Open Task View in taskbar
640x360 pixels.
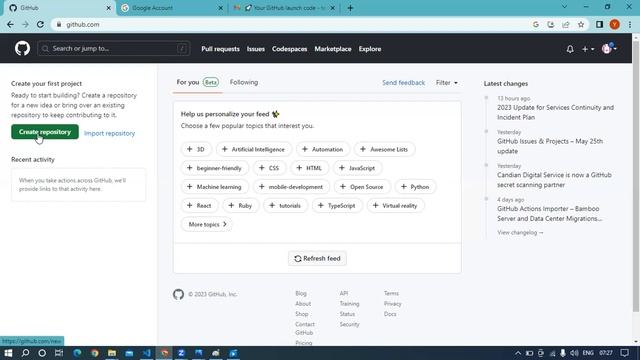(x=59, y=353)
